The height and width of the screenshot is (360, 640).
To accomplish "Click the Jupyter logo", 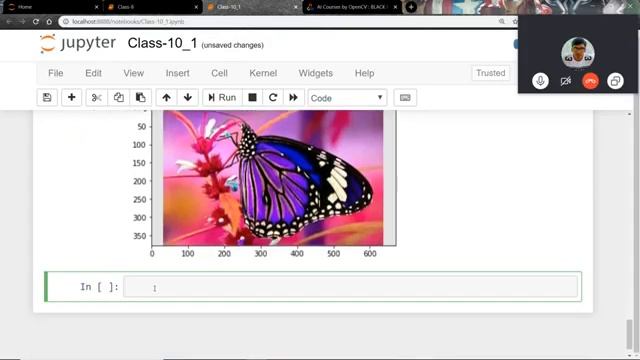I will point(78,43).
